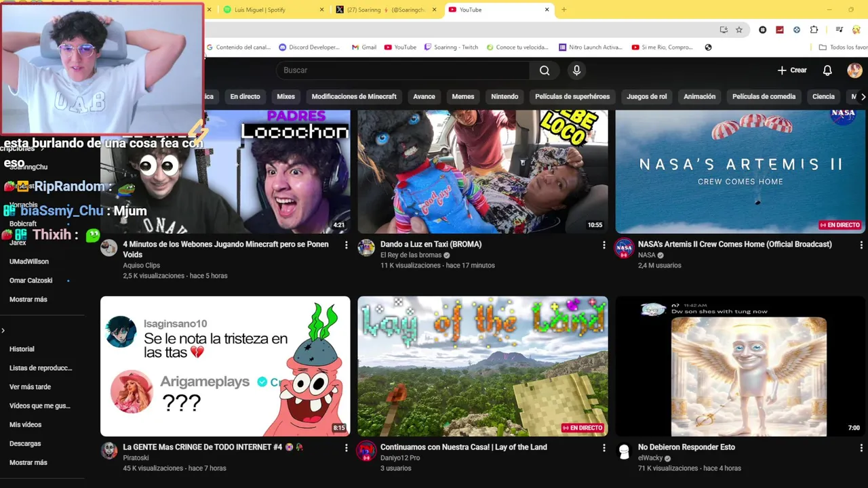This screenshot has width=868, height=488.
Task: Open Todos los favoritos bookmarks folder
Action: pyautogui.click(x=843, y=47)
